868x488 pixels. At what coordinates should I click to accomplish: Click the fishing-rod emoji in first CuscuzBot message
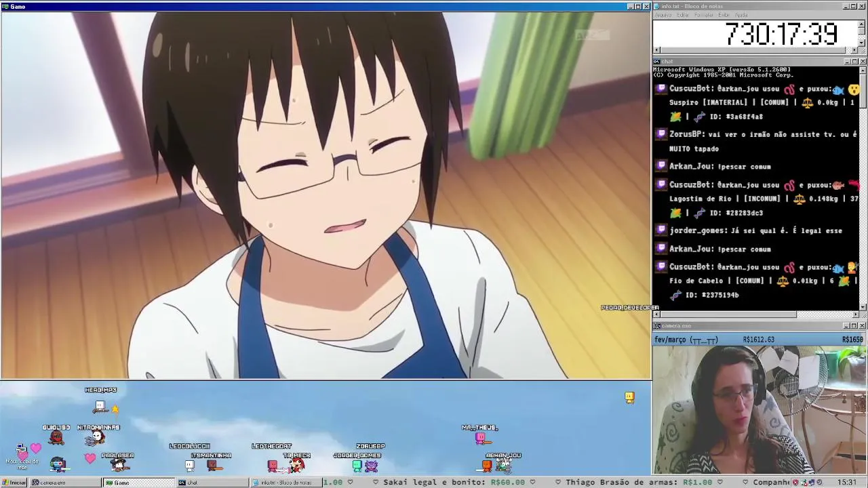[x=789, y=89]
